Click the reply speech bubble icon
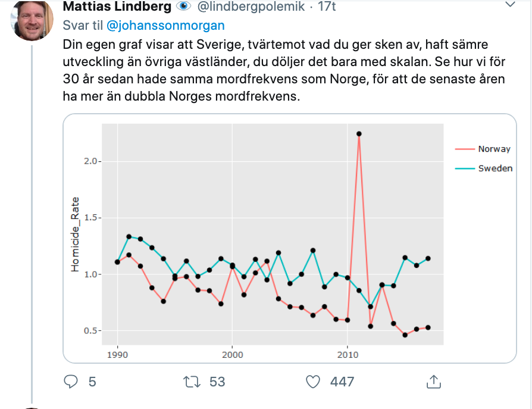This screenshot has width=532, height=409. click(71, 381)
